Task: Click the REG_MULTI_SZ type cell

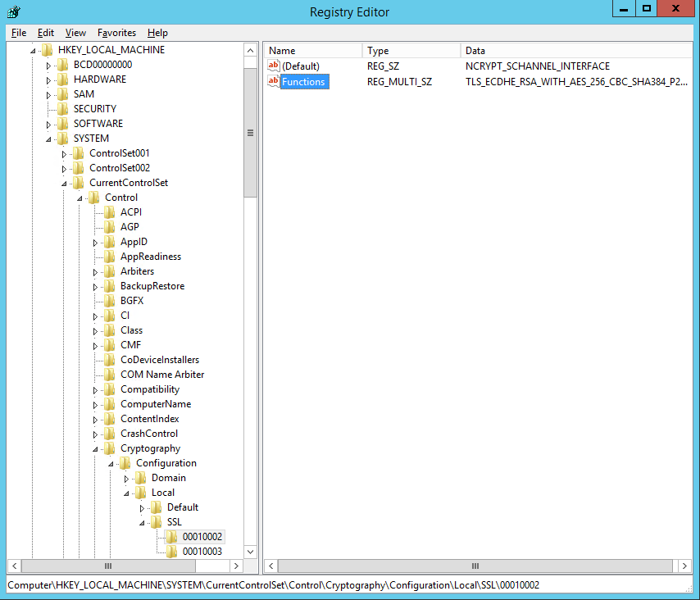Action: click(x=399, y=82)
